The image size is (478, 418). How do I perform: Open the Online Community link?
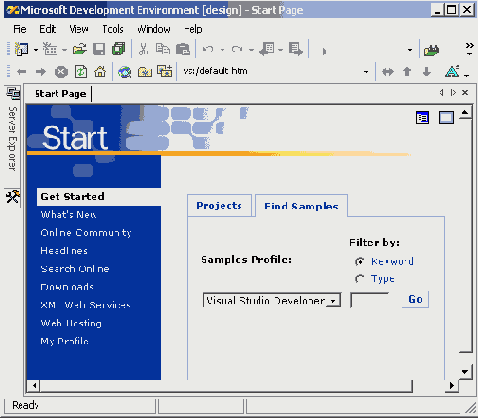(x=86, y=233)
